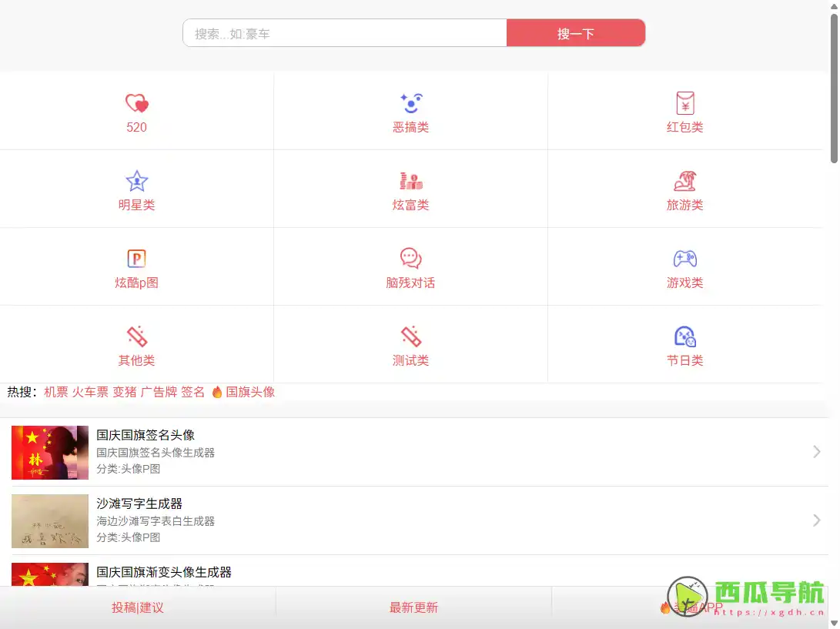840x629 pixels.
Task: Select the 恶搞类 clown face icon
Action: click(410, 103)
